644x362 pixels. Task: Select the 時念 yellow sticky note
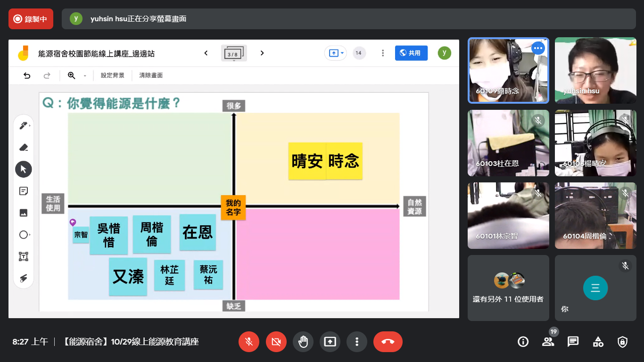click(x=344, y=161)
